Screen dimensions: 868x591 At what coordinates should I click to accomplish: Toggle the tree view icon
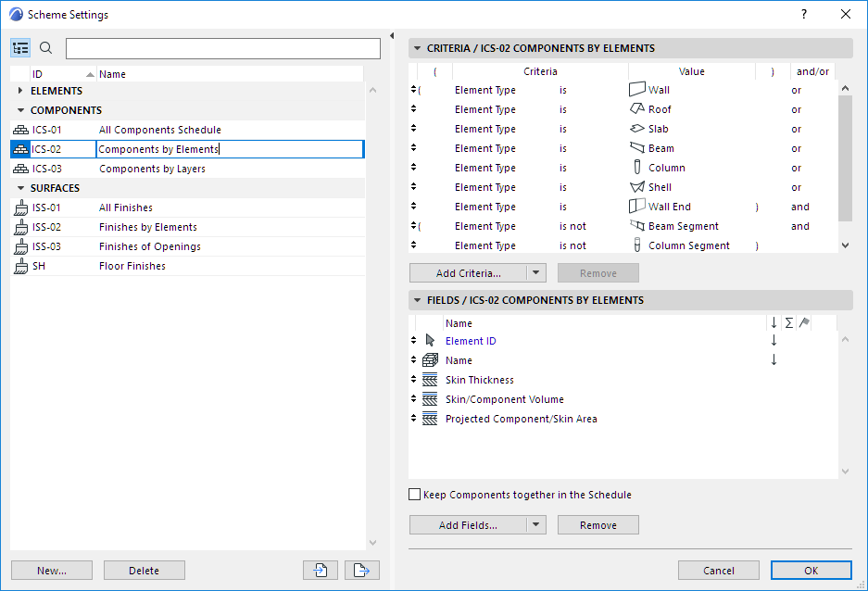pyautogui.click(x=20, y=48)
